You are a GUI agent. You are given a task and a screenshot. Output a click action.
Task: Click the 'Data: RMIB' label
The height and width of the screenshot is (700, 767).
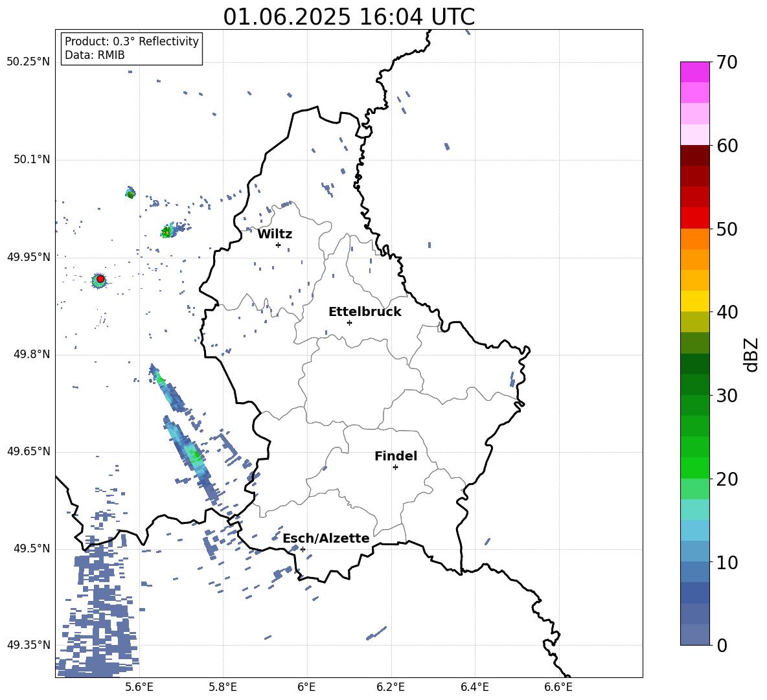[95, 55]
